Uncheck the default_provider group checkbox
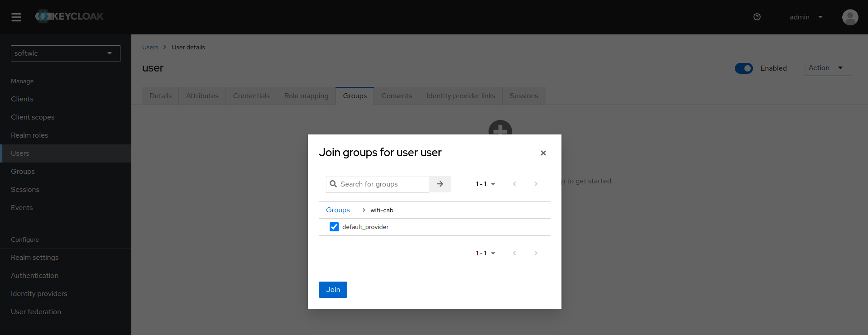 pyautogui.click(x=334, y=227)
